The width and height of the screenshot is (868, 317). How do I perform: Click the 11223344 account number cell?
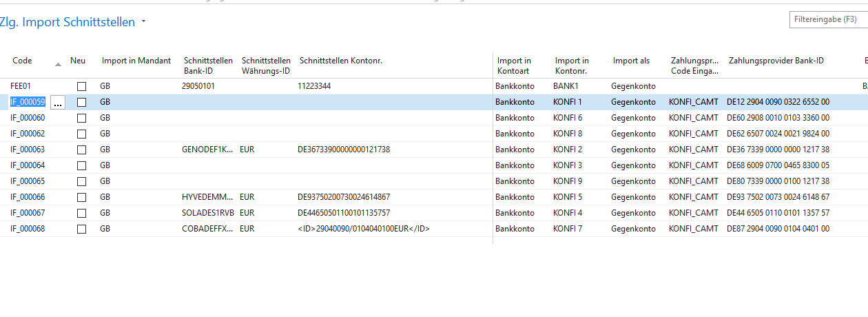pyautogui.click(x=316, y=86)
